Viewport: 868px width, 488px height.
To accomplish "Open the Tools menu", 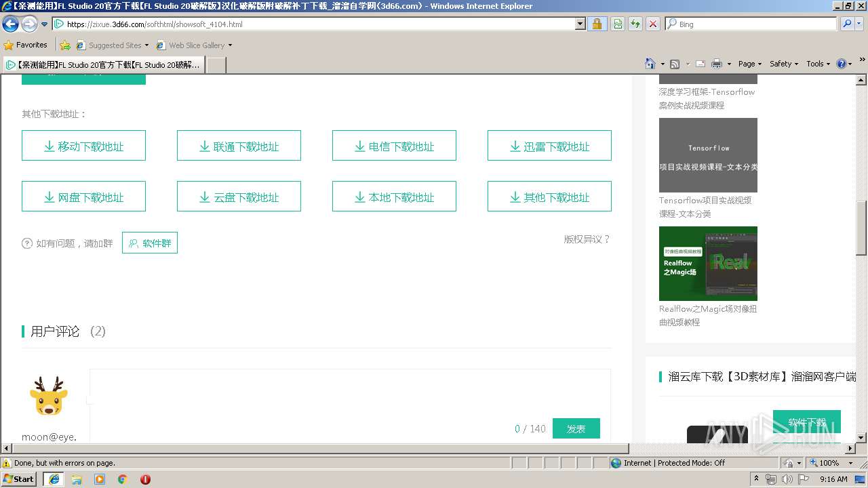I will tap(818, 64).
